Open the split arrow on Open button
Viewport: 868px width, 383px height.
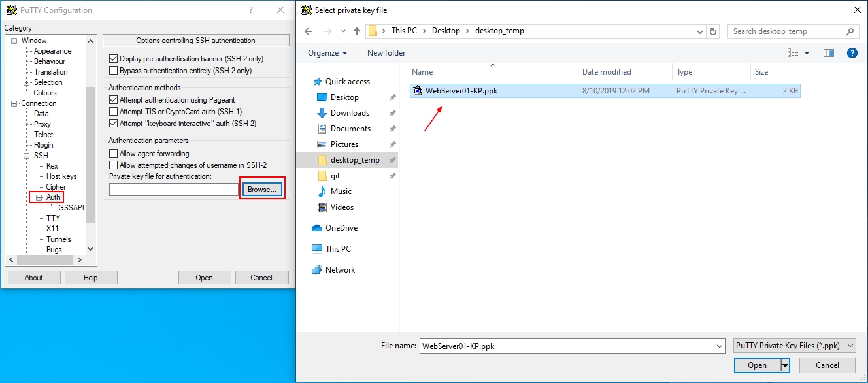click(x=785, y=365)
